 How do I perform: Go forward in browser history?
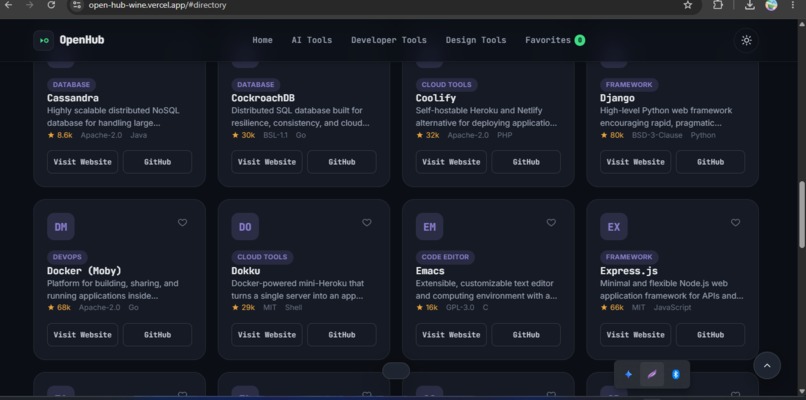(x=29, y=5)
